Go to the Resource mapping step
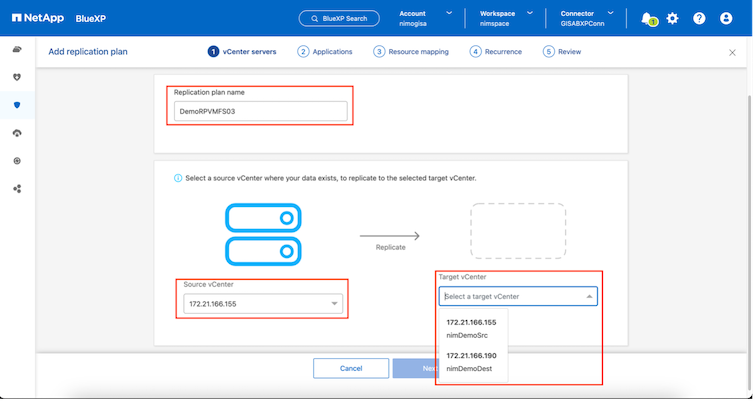 (411, 52)
